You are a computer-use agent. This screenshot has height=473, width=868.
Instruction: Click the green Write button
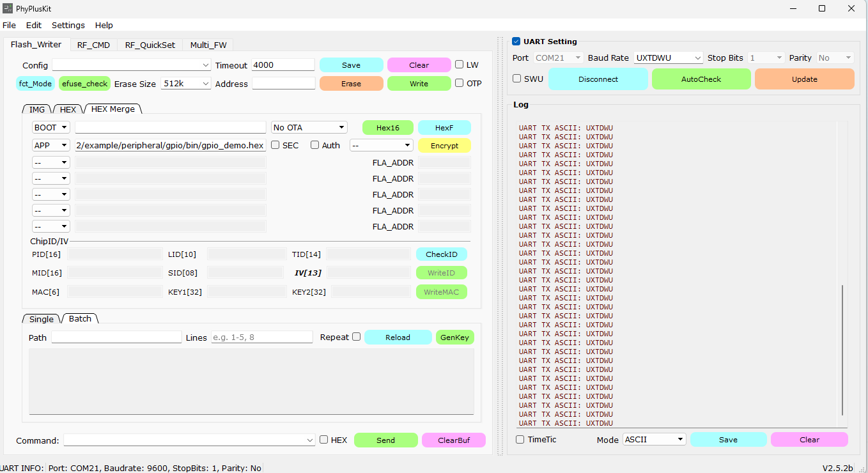[x=419, y=84]
